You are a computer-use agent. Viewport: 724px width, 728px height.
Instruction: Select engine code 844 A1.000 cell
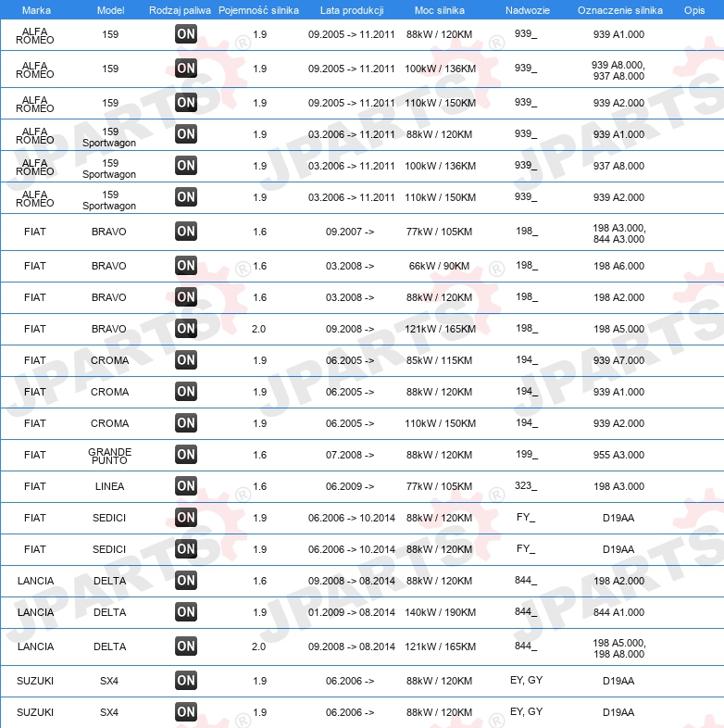coord(618,612)
